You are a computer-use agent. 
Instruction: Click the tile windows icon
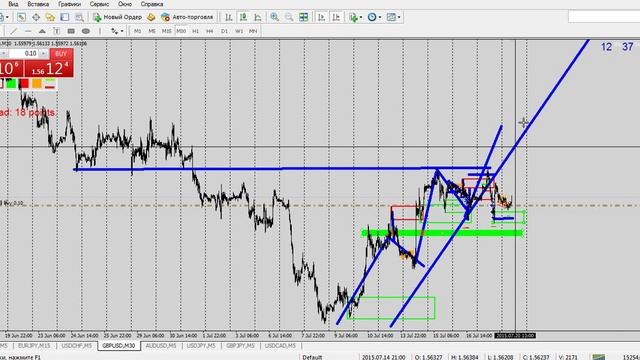point(303,17)
